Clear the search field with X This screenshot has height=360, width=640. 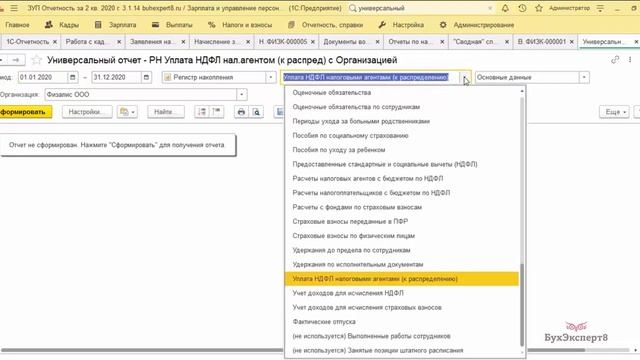(x=490, y=8)
